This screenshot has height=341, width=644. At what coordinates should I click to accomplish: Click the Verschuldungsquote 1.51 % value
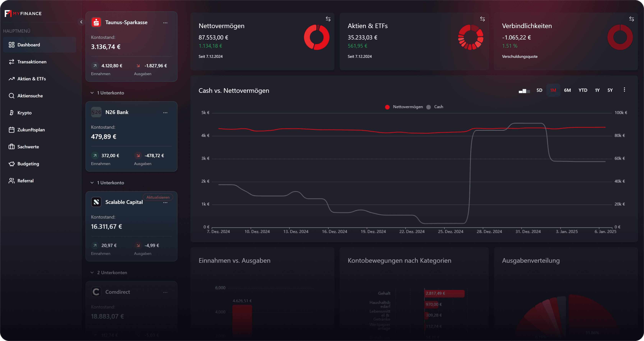click(x=510, y=46)
